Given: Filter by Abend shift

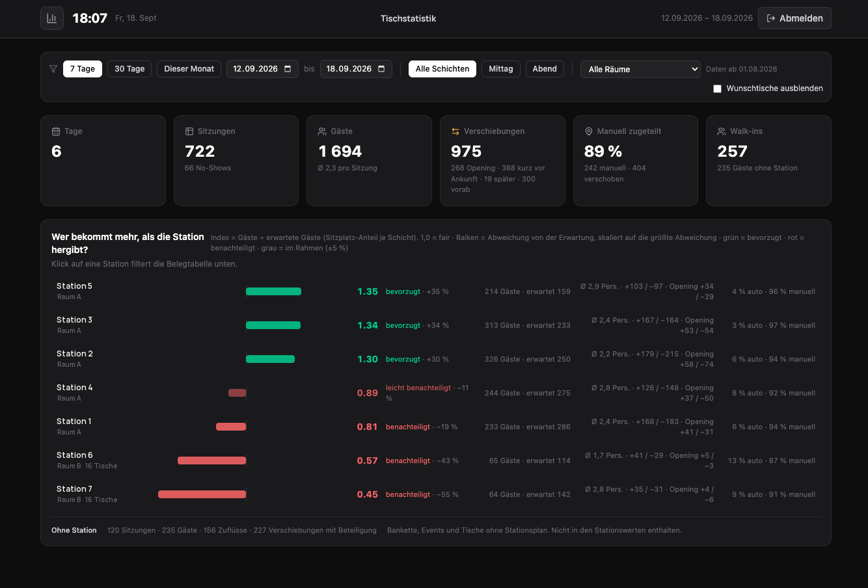Looking at the screenshot, I should 545,69.
